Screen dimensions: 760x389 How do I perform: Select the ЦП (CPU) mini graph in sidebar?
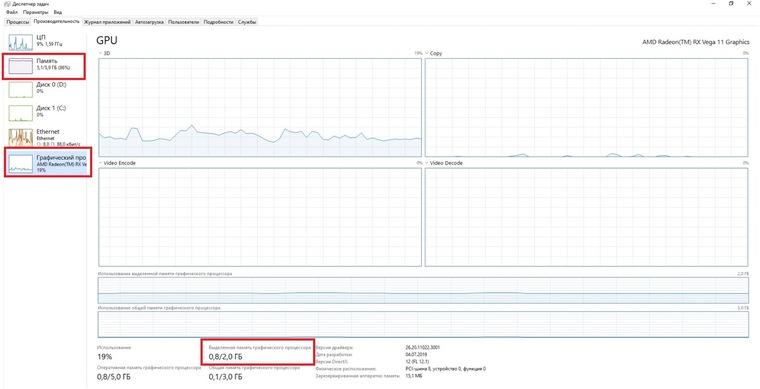20,43
